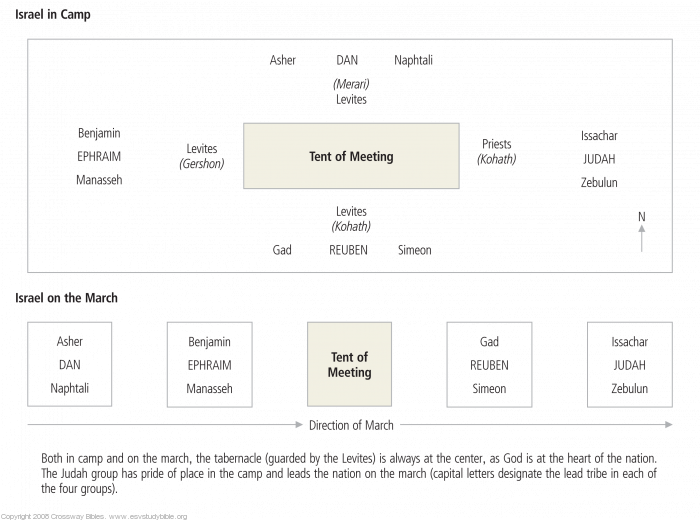Viewport: 700px width, 520px height.
Task: Click the "Israel on the March" heading
Action: 66,298
